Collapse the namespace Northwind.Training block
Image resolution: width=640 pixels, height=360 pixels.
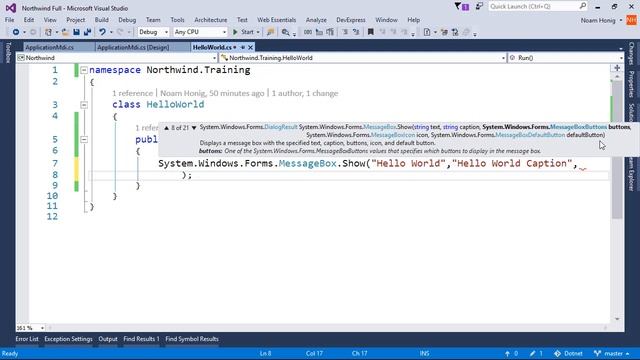point(84,70)
